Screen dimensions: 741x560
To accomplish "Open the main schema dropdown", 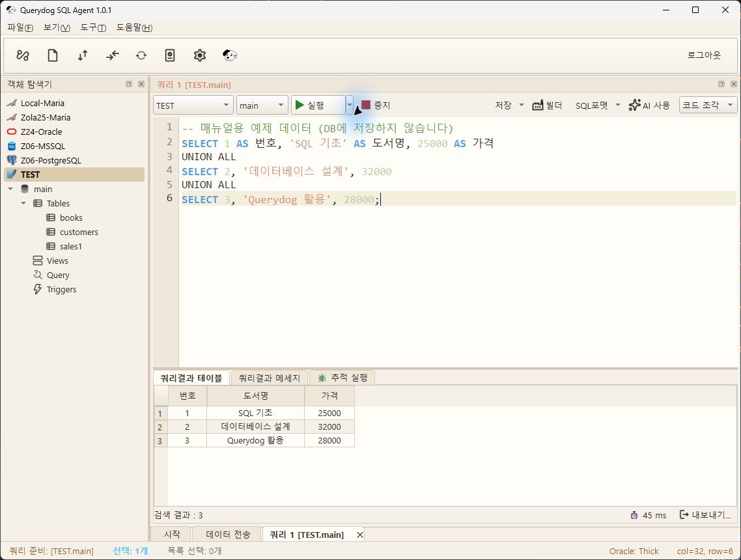I will pos(262,105).
